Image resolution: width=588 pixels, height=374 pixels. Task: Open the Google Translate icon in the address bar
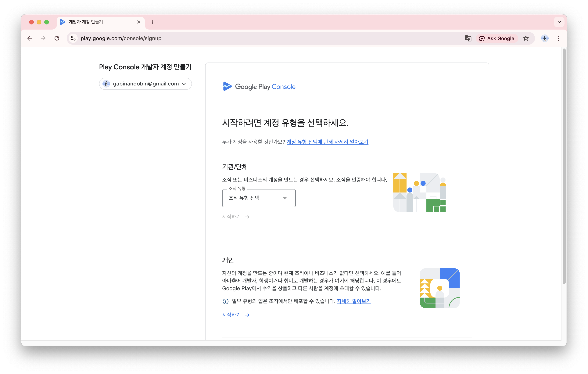click(x=468, y=38)
